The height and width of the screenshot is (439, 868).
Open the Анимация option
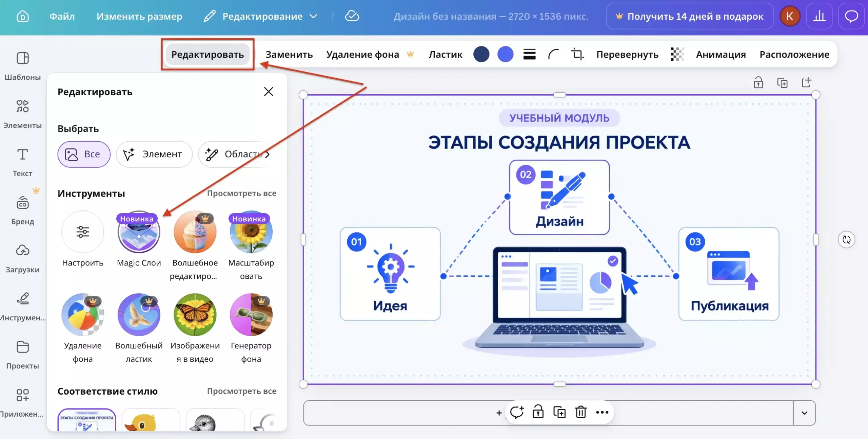point(721,54)
